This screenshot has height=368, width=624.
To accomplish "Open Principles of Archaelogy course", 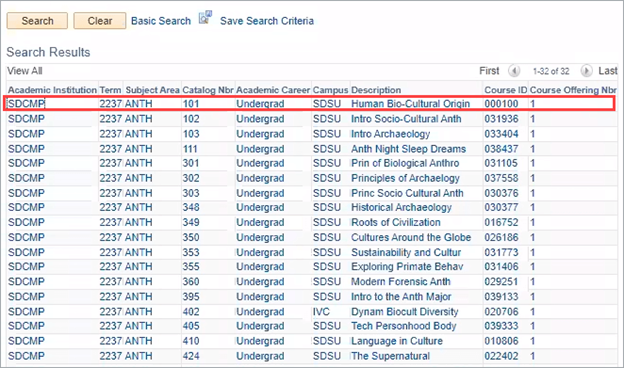I will click(405, 178).
